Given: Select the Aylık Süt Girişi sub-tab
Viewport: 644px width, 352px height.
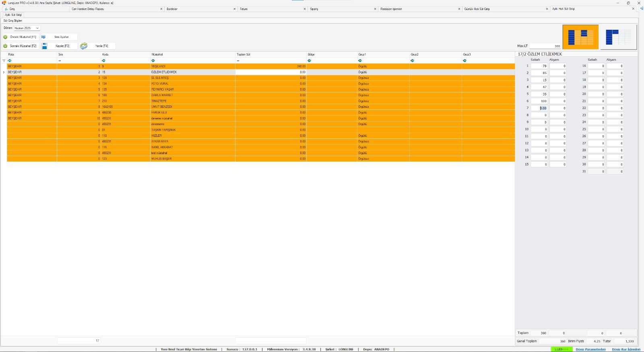Looking at the screenshot, I should point(13,15).
